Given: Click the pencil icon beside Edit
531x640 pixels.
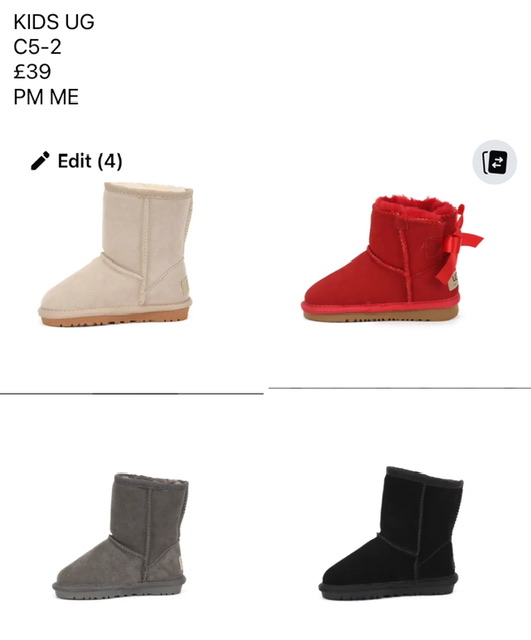Looking at the screenshot, I should coord(40,161).
